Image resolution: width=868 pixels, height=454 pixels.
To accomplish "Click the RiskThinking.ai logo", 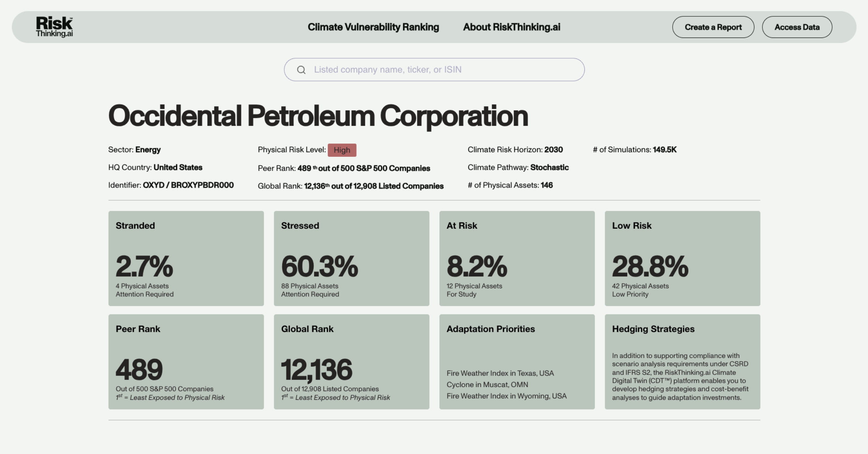I will [54, 27].
